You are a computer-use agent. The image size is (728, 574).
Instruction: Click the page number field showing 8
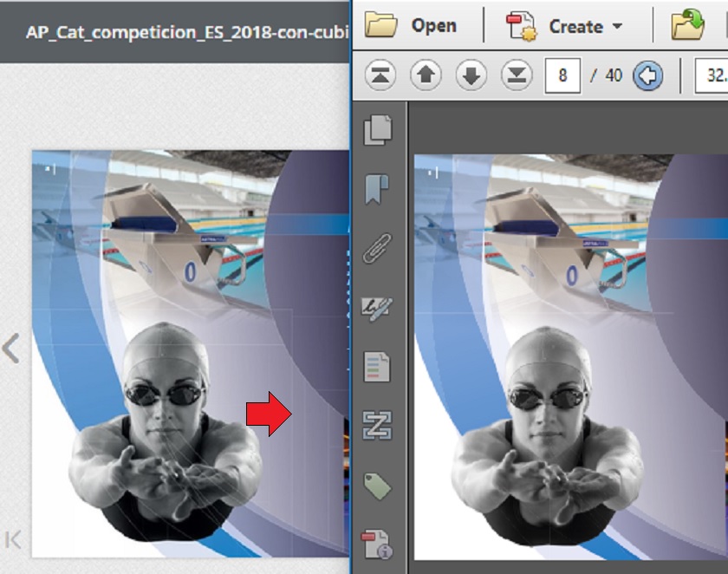coord(562,75)
